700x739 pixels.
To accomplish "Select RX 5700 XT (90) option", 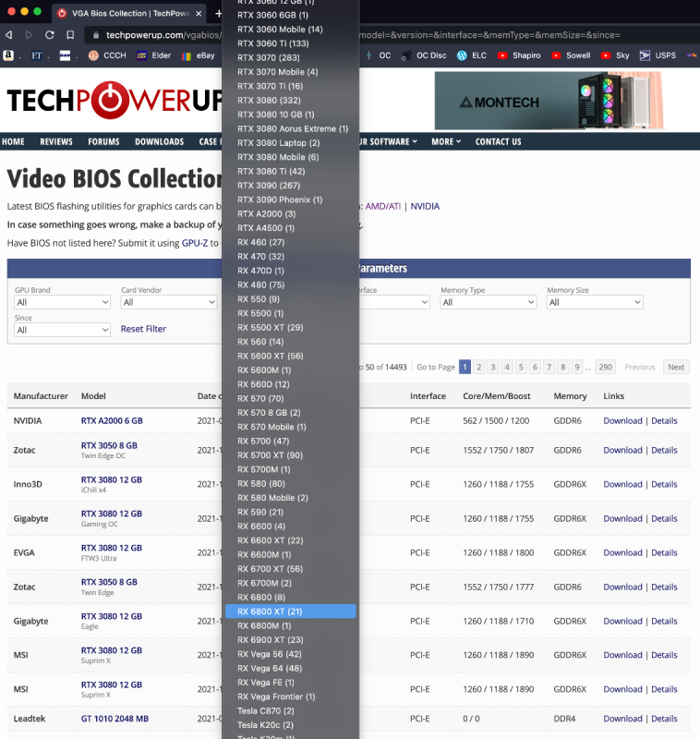I will pyautogui.click(x=291, y=455).
